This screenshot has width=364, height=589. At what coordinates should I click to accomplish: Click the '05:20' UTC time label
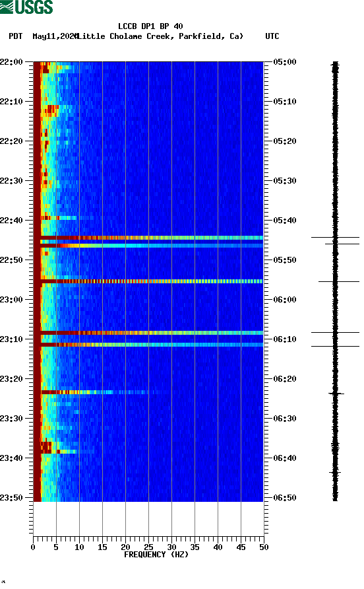click(x=285, y=141)
